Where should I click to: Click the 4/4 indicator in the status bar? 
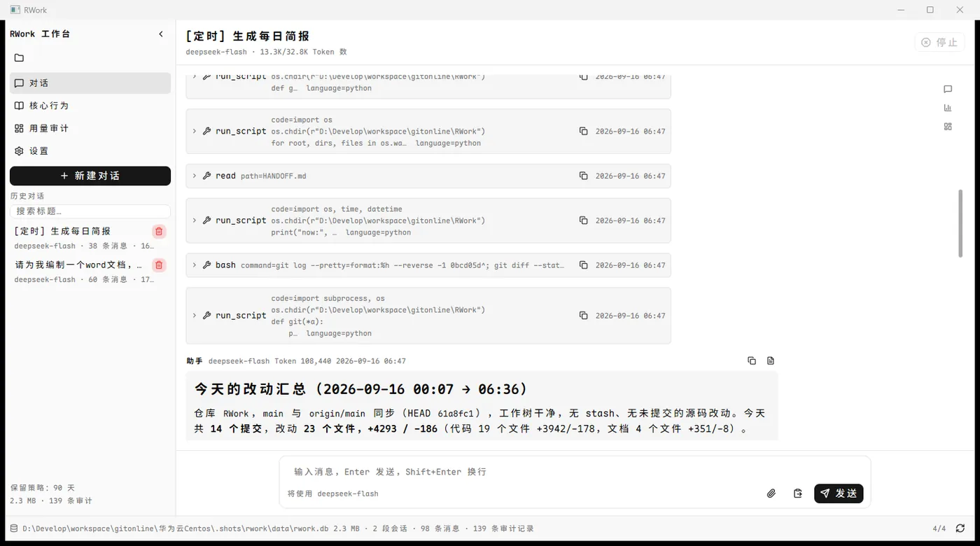coord(939,528)
